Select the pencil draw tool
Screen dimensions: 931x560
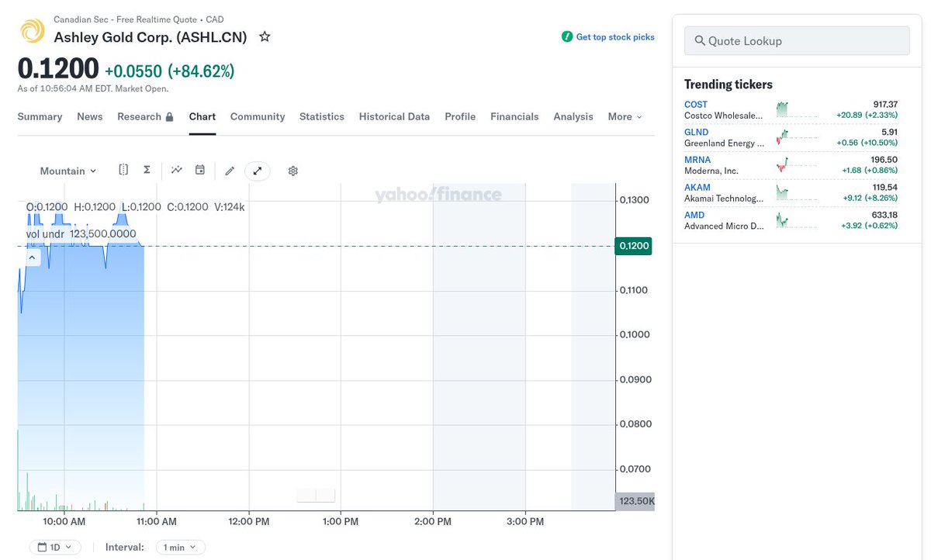(230, 171)
